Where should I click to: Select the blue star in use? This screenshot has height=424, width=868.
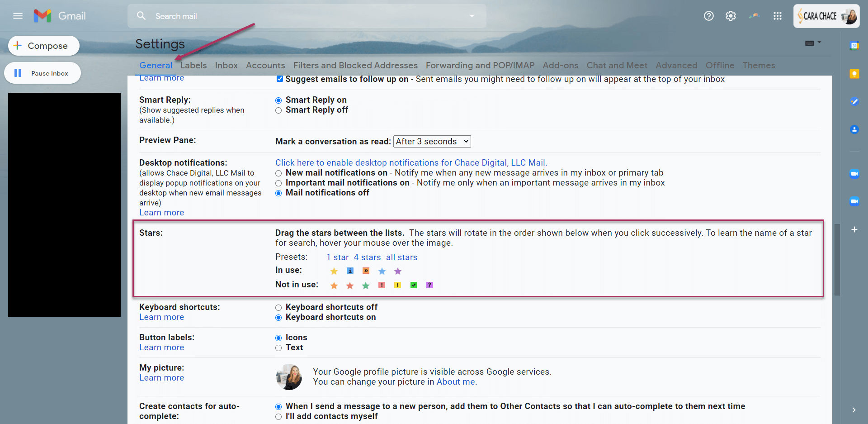click(382, 271)
